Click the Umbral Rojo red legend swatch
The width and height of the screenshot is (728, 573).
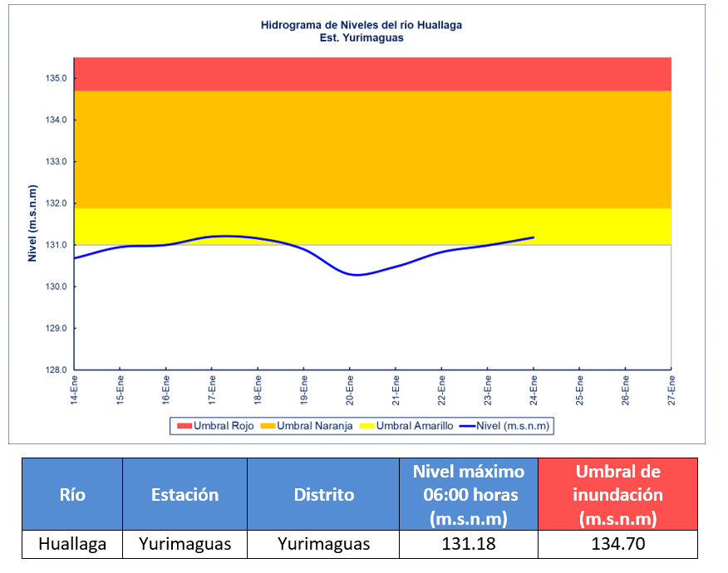(x=184, y=426)
